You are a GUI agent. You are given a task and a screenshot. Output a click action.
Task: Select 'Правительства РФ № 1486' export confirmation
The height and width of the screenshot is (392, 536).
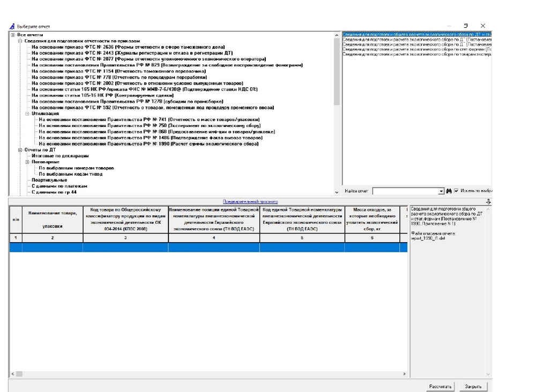151,138
